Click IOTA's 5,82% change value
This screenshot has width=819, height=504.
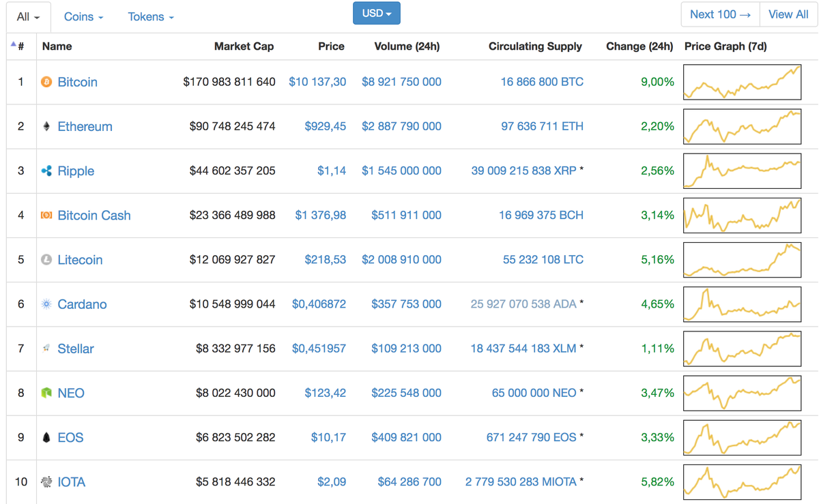(x=657, y=482)
